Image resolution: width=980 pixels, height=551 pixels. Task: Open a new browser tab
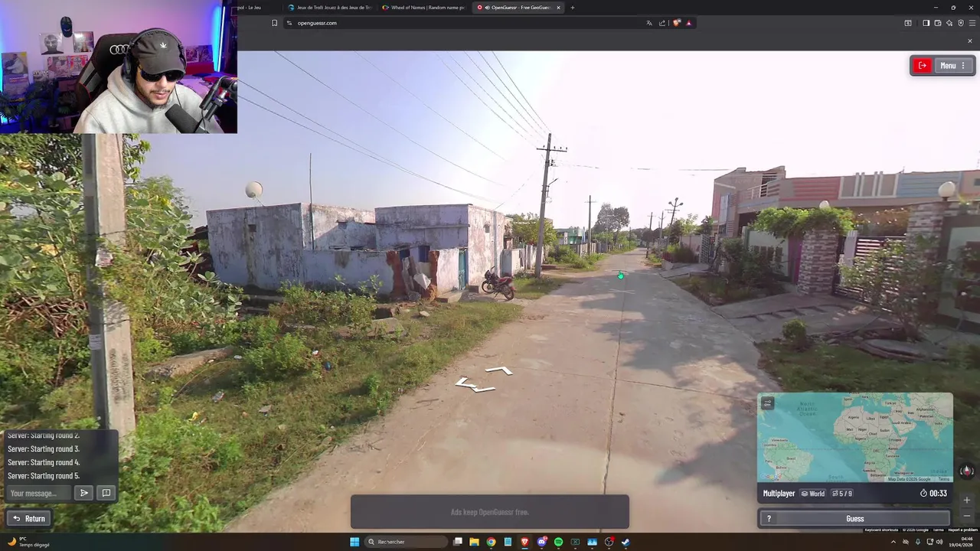(572, 8)
